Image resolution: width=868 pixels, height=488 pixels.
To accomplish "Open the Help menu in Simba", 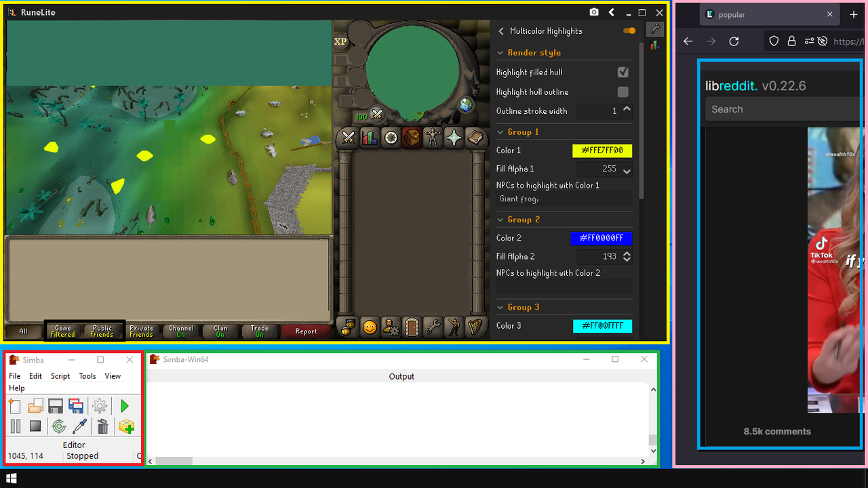I will (x=17, y=388).
